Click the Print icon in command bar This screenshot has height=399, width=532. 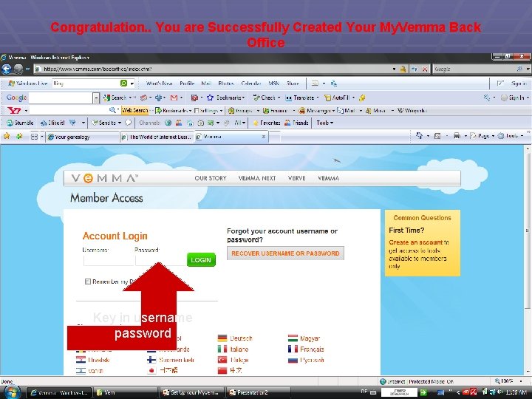click(x=457, y=136)
